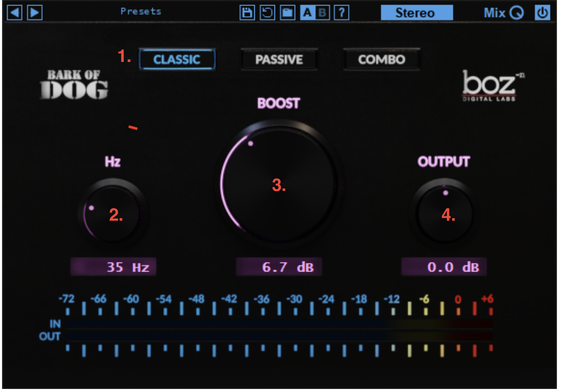This screenshot has width=561, height=392.
Task: Click the 0 dB meter scale label
Action: 458,299
